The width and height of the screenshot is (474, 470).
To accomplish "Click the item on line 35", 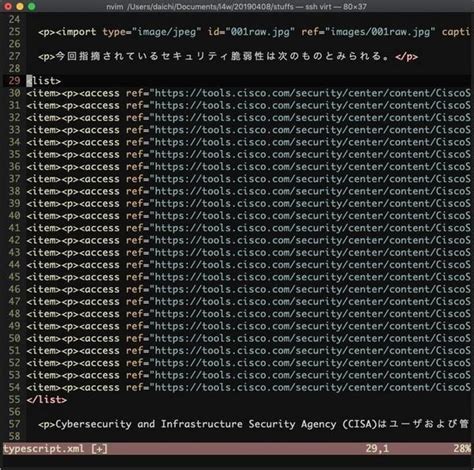I will [248, 154].
